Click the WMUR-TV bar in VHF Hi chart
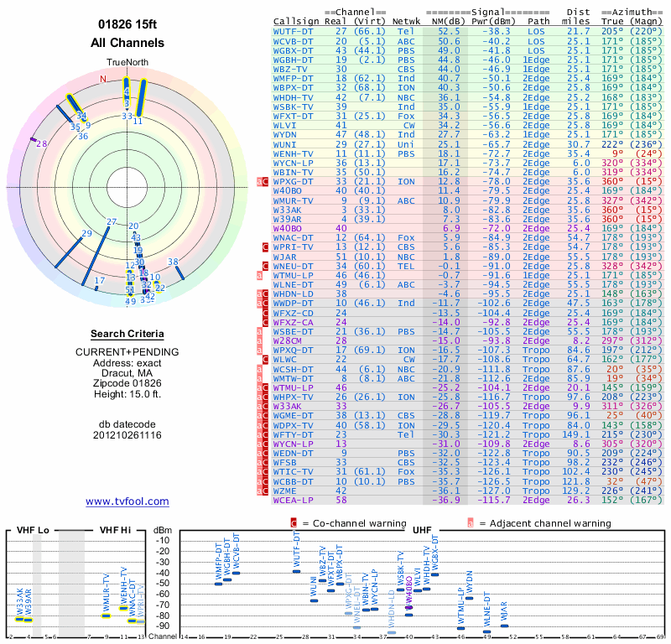The image size is (671, 644). click(x=107, y=616)
